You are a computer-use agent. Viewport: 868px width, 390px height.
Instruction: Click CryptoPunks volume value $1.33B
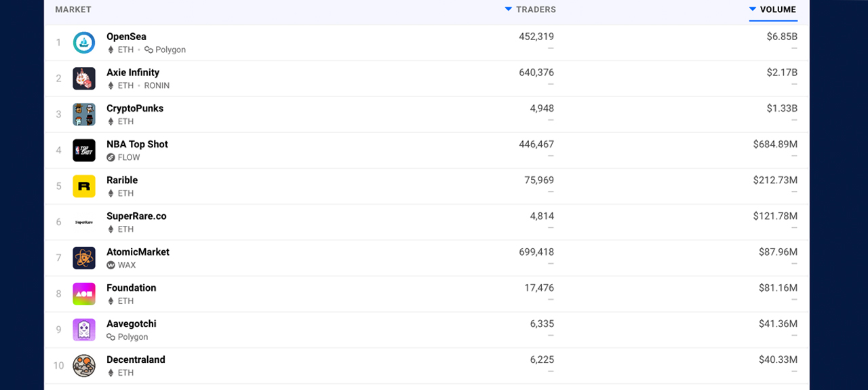(x=782, y=109)
